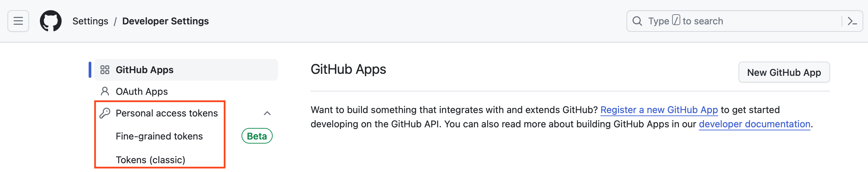Open the command palette icon
This screenshot has width=868, height=172.
tap(852, 21)
